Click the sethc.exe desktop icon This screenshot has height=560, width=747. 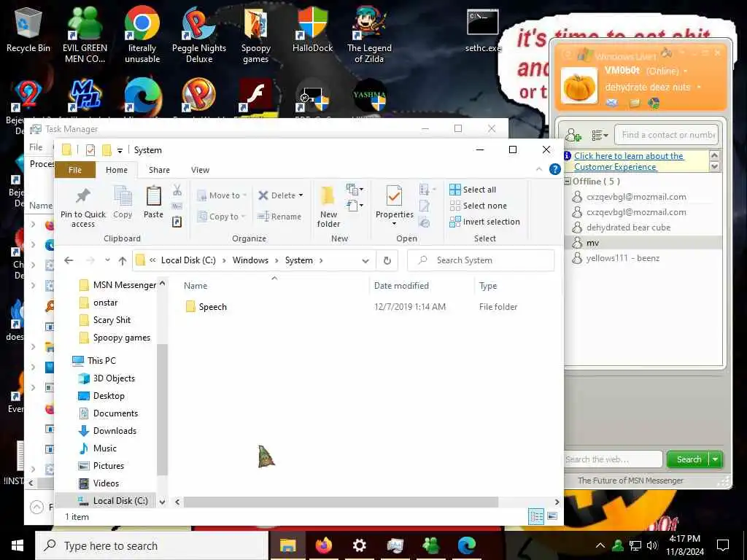[x=483, y=30]
